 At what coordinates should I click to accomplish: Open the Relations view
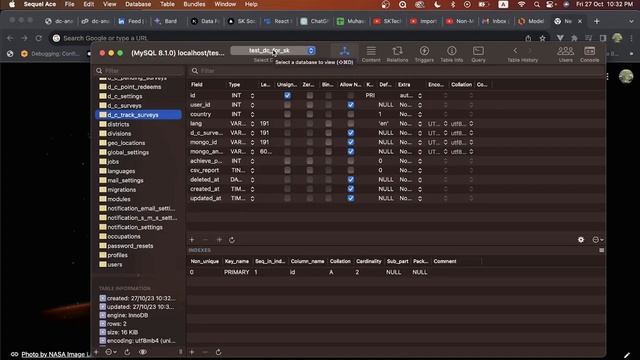pos(397,54)
